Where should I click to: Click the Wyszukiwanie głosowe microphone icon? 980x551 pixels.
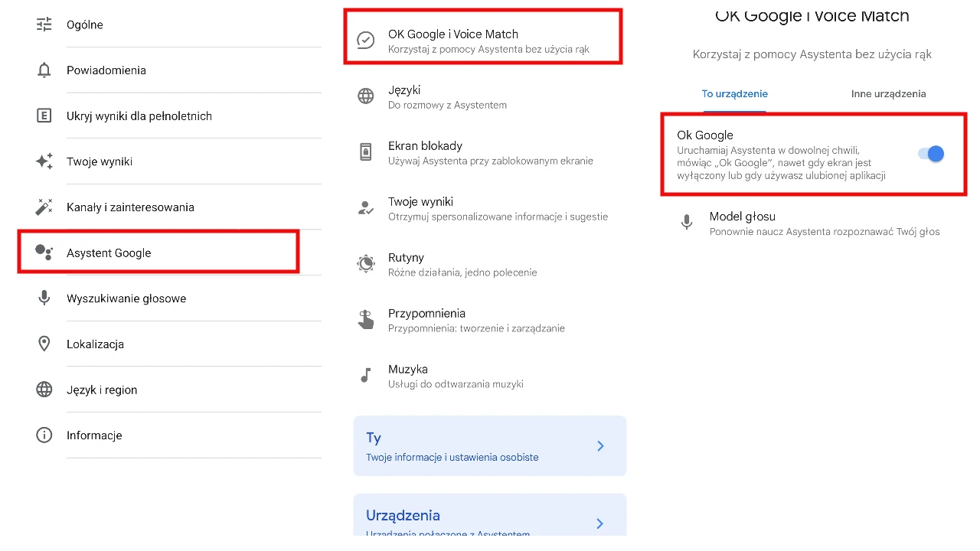(x=44, y=298)
